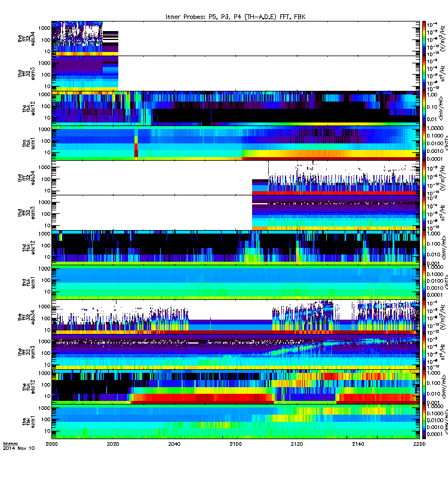This screenshot has width=448, height=478.
Task: Click the "the fbk edc12" panel label
Action: click(x=29, y=387)
